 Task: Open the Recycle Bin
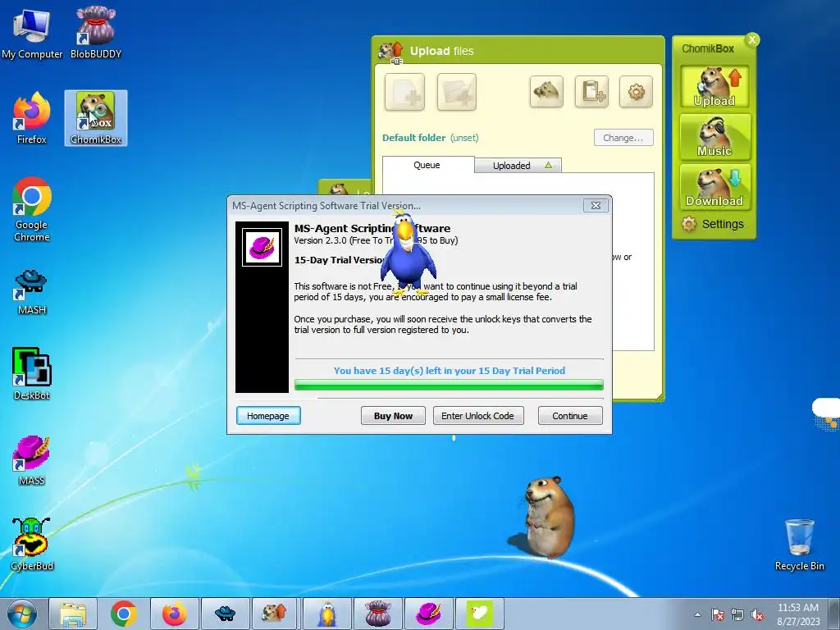(799, 545)
